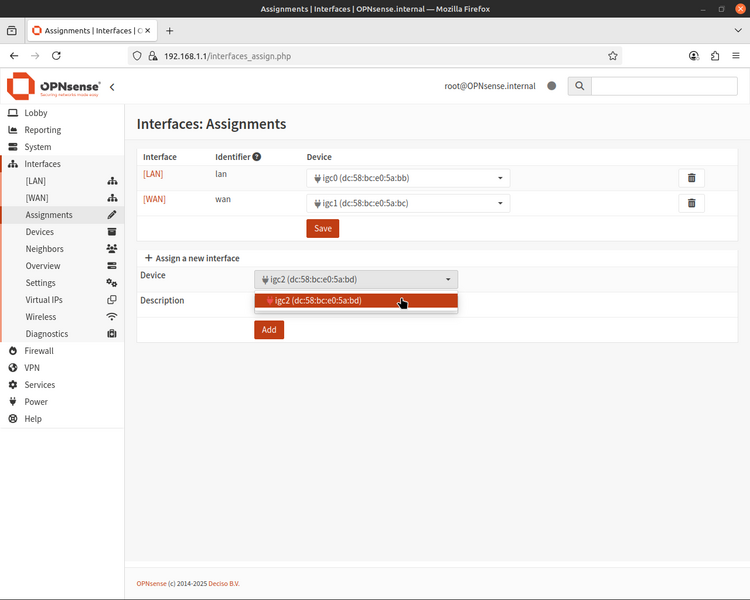The image size is (750, 600).
Task: Select igc2 option in dropdown list
Action: point(356,300)
